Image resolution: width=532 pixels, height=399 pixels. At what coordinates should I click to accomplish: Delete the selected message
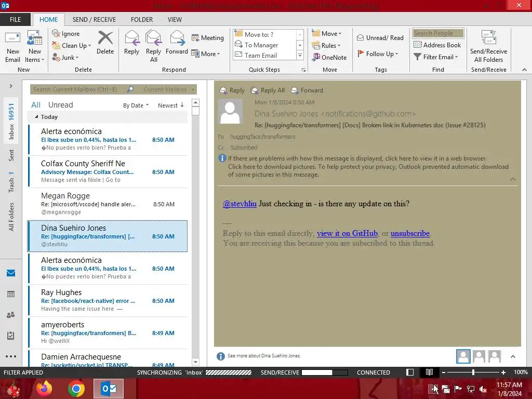[105, 43]
